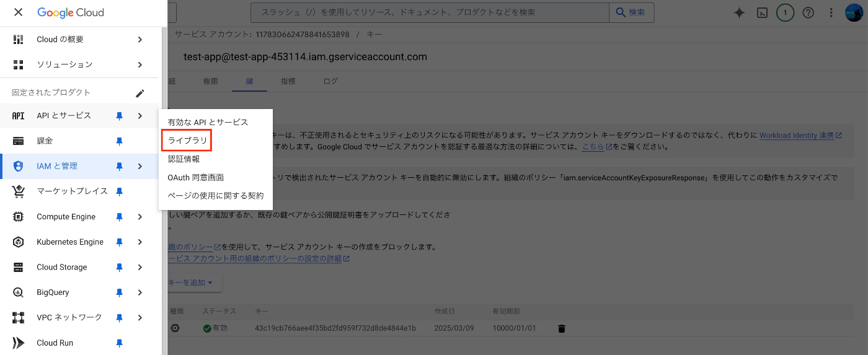Image resolution: width=868 pixels, height=355 pixels.
Task: Open the three-dot settings menu
Action: (831, 12)
